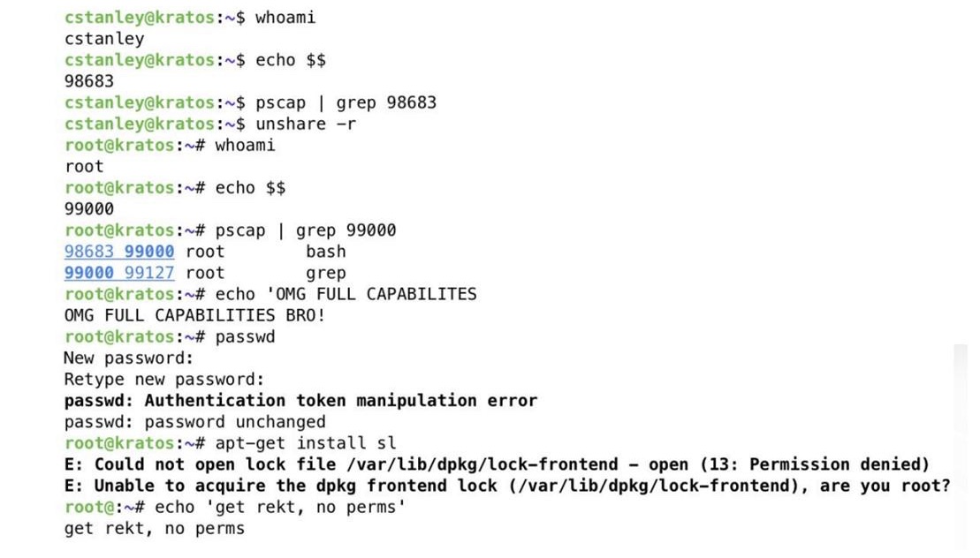This screenshot has height=558, width=980.
Task: Click the 'get rekt, no perms' output line
Action: (x=155, y=529)
